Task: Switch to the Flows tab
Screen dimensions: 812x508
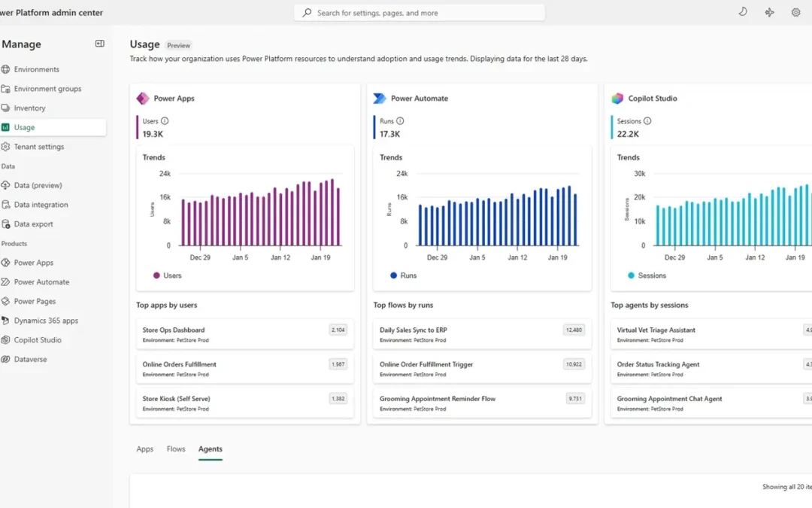Action: [x=176, y=449]
